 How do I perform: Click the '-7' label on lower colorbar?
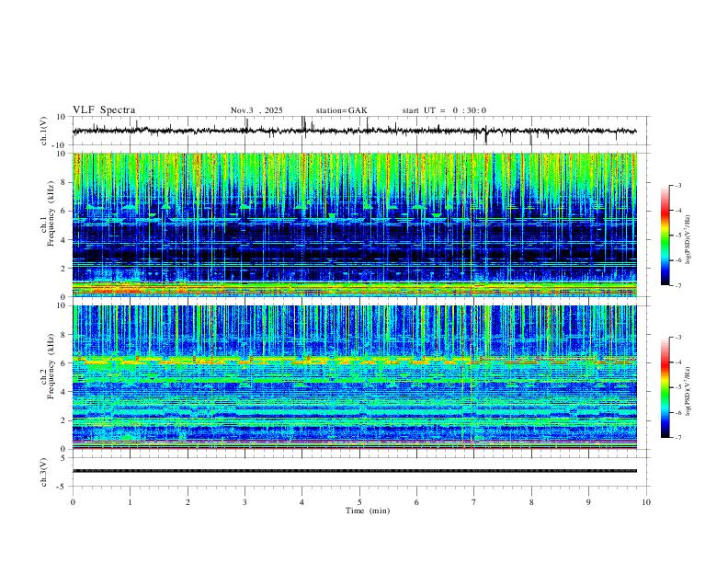[677, 438]
